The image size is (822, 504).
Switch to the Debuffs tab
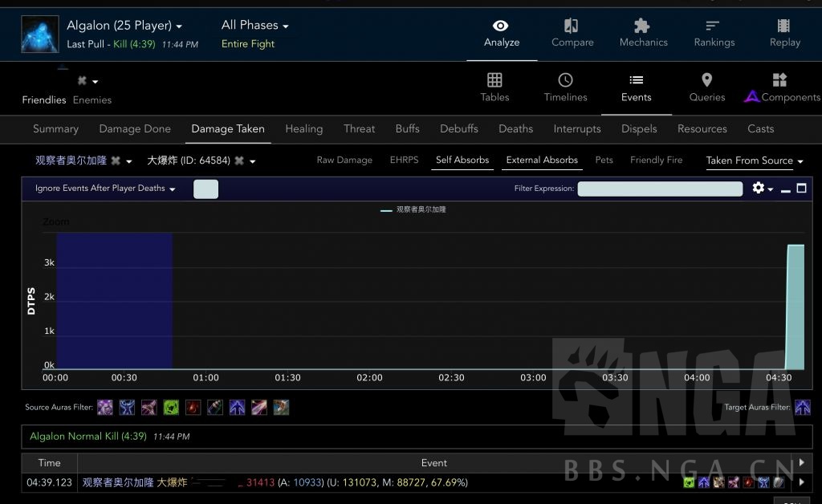click(459, 128)
